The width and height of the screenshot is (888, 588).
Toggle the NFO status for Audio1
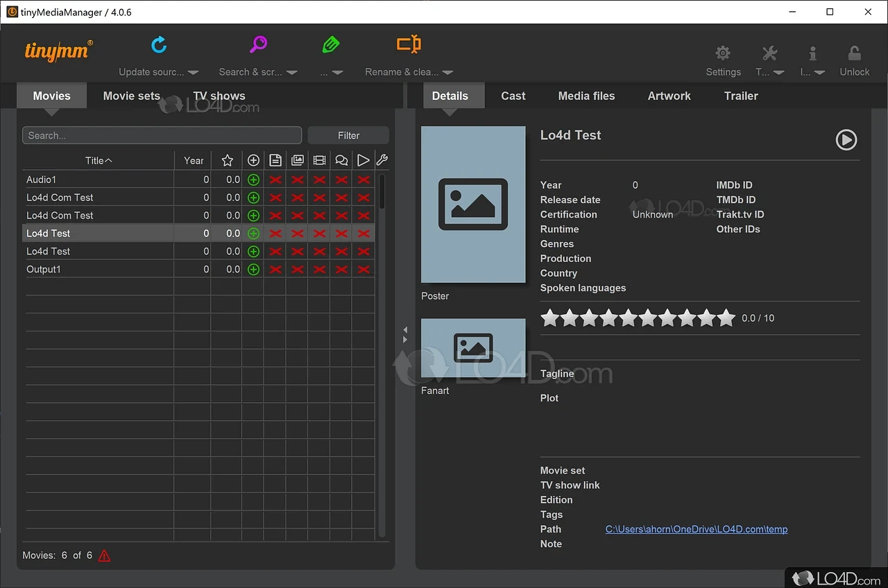click(x=275, y=179)
